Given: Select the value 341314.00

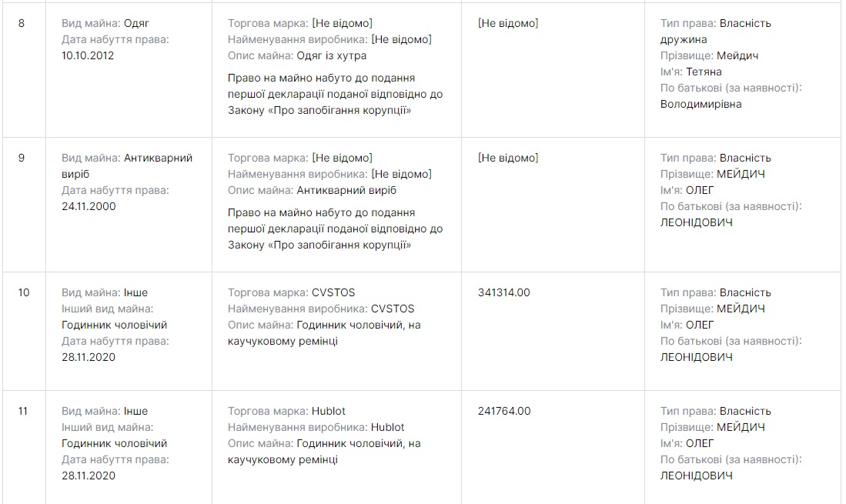Looking at the screenshot, I should (503, 292).
